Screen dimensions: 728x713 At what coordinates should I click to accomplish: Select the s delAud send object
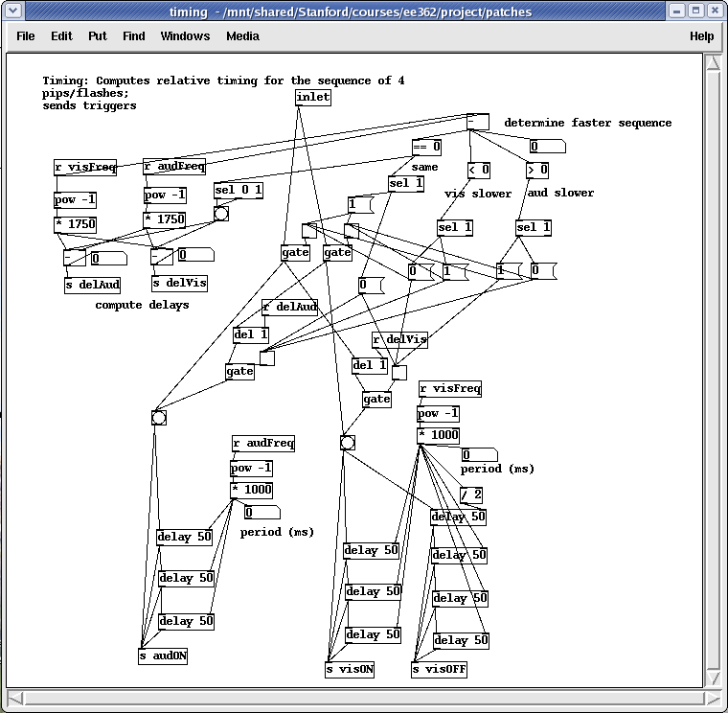[x=92, y=285]
